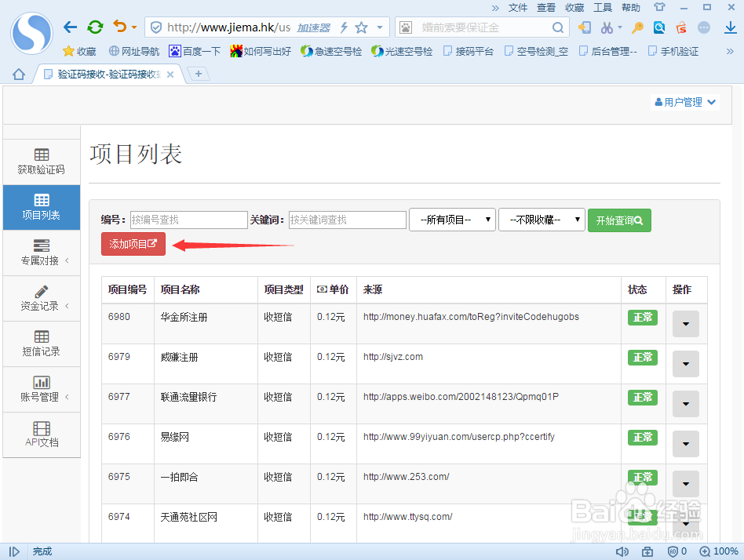Expand the --不限收藏-- filter dropdown
Image resolution: width=744 pixels, height=560 pixels.
click(540, 220)
